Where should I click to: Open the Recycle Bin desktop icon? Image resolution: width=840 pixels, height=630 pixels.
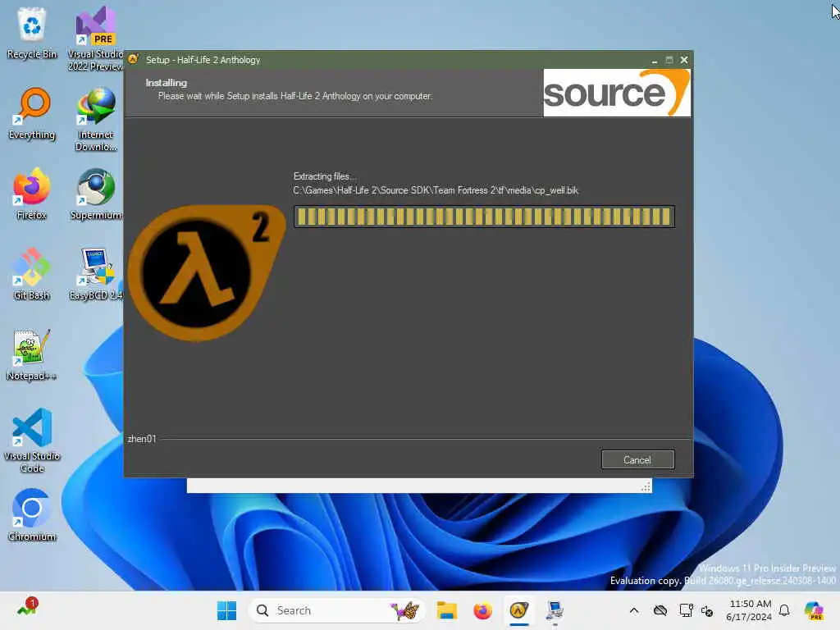coord(32,33)
